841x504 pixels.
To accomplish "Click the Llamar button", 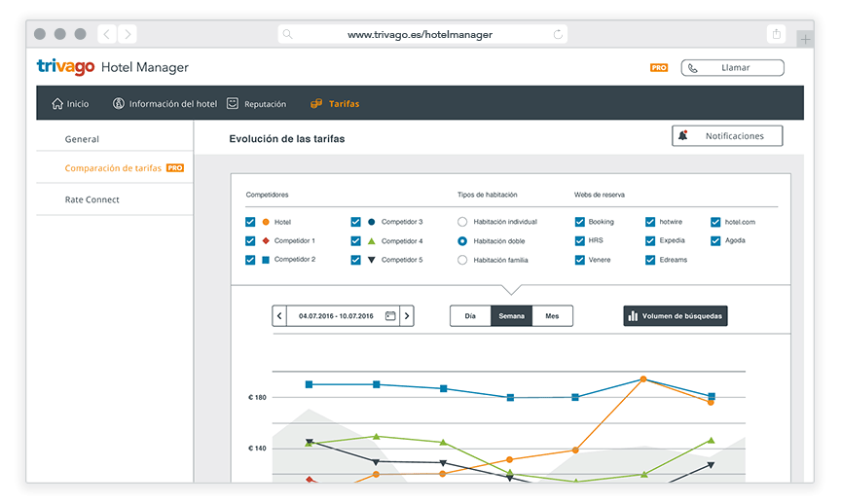I will pos(733,67).
